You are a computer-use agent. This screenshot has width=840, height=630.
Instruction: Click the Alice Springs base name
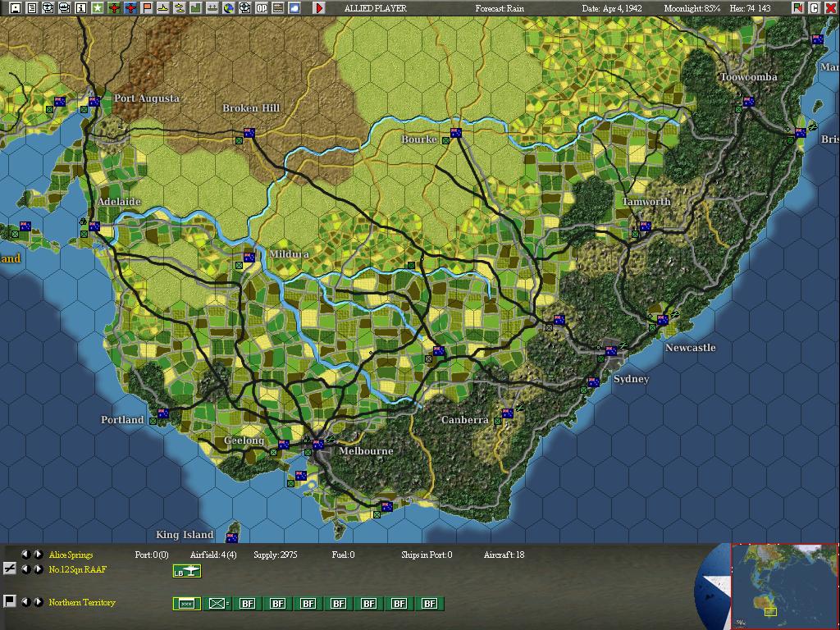(71, 555)
